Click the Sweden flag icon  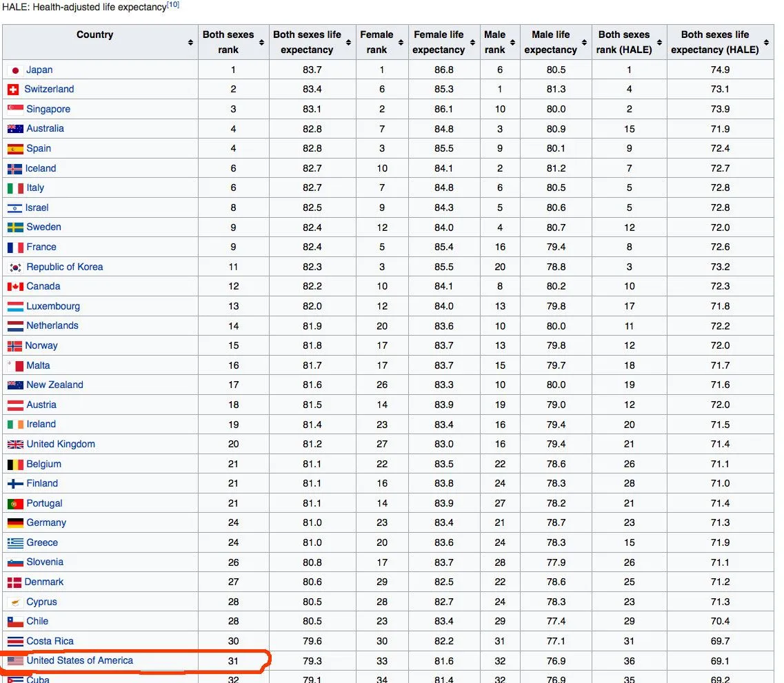[15, 227]
